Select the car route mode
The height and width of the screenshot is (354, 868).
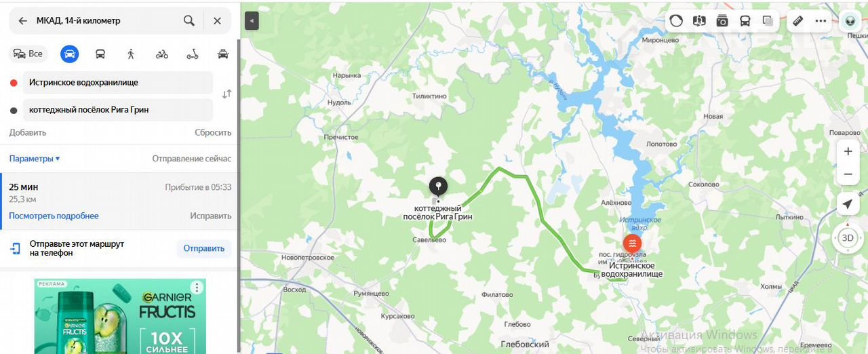pyautogui.click(x=69, y=54)
